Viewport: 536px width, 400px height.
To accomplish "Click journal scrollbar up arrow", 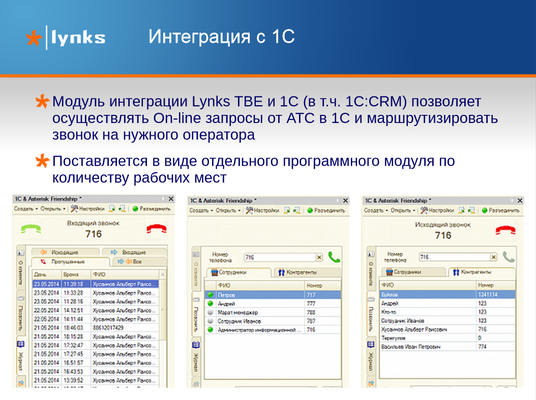I will click(x=163, y=275).
